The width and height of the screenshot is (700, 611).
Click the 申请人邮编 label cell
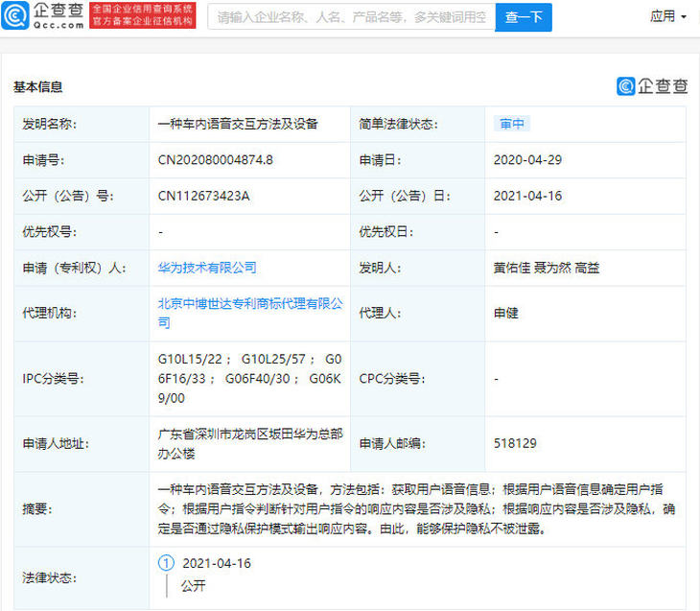click(x=418, y=443)
